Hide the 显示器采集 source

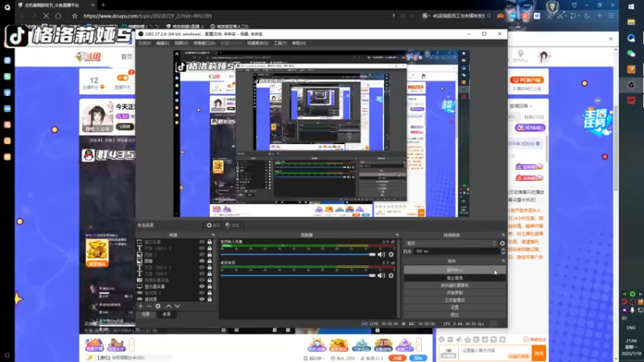pyautogui.click(x=202, y=286)
